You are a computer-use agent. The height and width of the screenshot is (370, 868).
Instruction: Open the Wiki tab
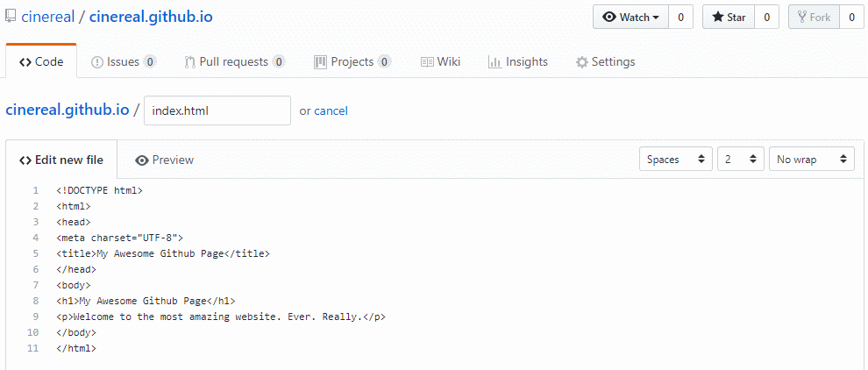441,61
